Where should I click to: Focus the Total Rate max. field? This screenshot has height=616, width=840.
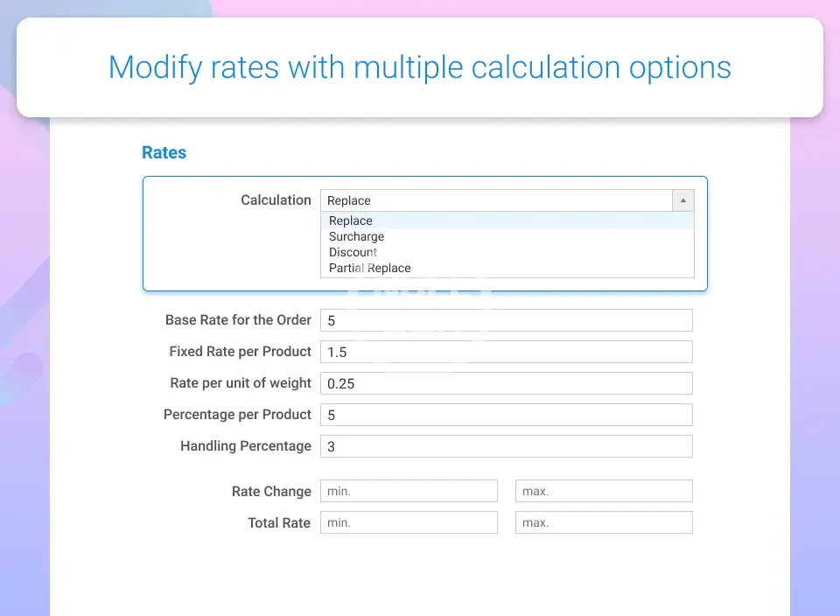pyautogui.click(x=604, y=522)
